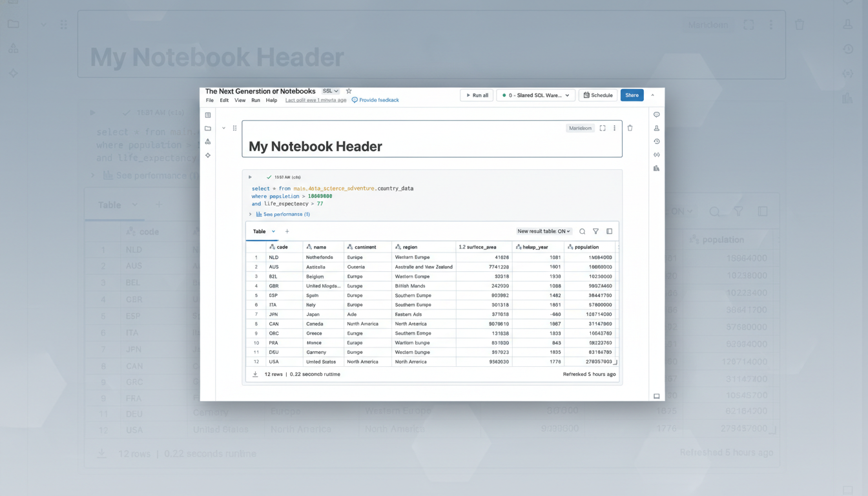Open the Run menu

(255, 100)
